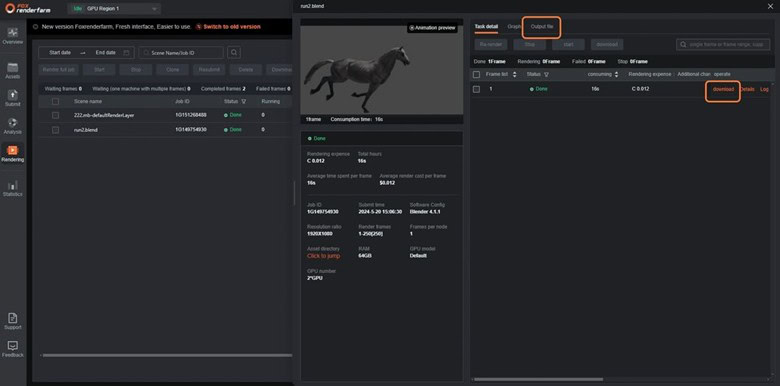Click the Status filter funnel in frame table

(x=546, y=75)
